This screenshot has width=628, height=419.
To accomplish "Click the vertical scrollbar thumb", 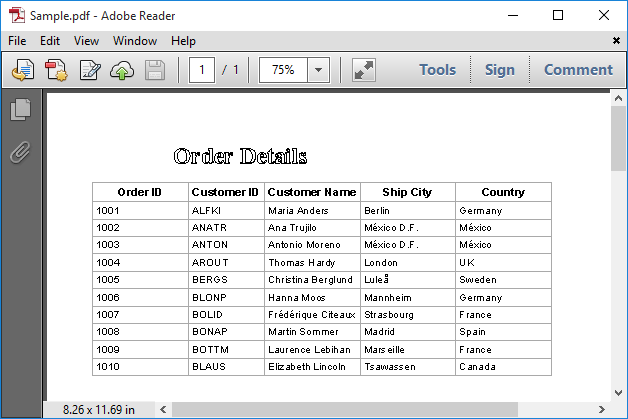I will 618,139.
